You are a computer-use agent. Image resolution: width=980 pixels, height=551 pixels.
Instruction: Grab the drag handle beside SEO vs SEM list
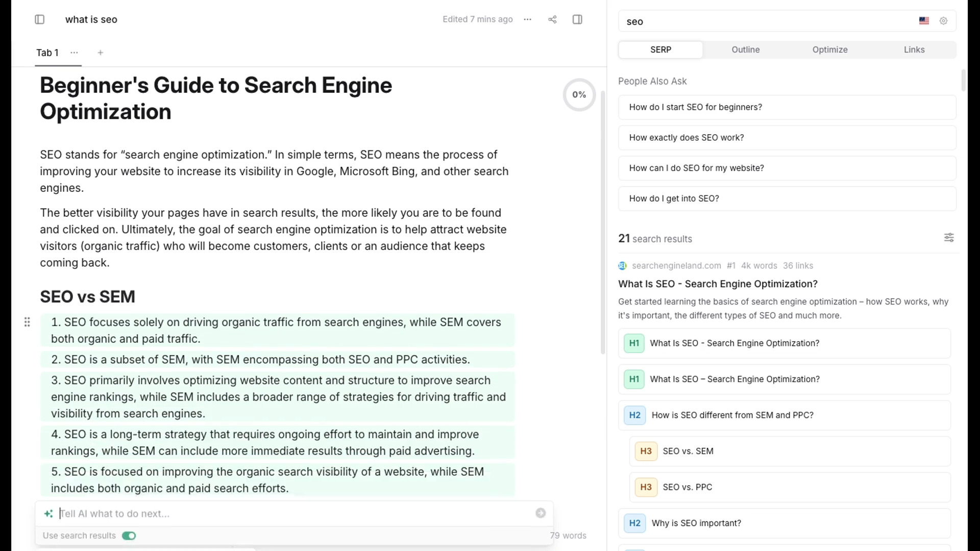coord(27,322)
